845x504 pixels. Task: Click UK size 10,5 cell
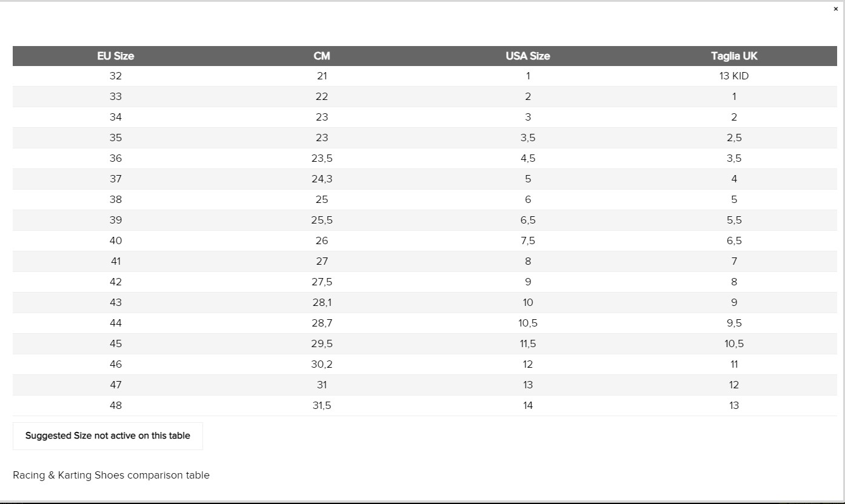click(x=734, y=344)
